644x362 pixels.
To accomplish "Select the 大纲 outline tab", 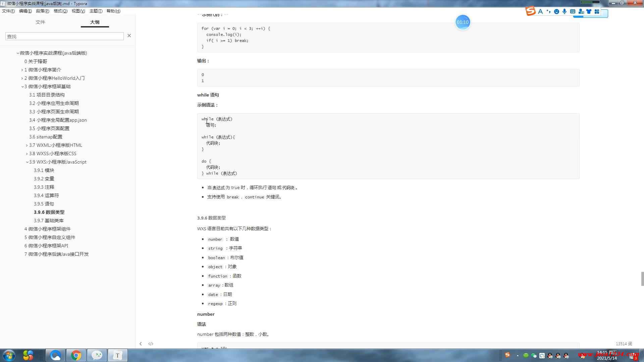I will click(x=95, y=22).
